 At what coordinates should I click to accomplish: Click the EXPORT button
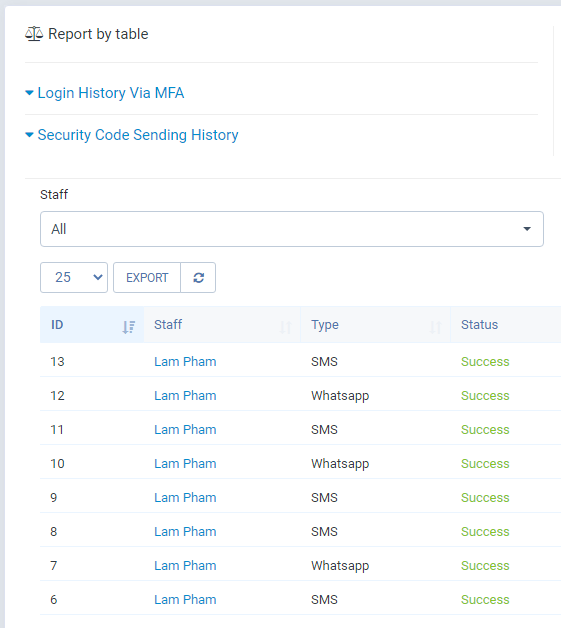click(x=147, y=278)
